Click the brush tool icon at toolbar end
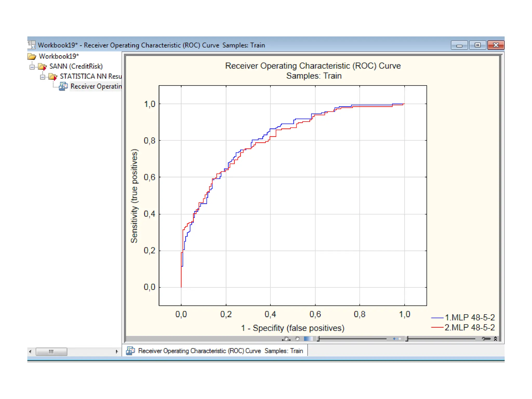532x399 pixels. click(486, 339)
